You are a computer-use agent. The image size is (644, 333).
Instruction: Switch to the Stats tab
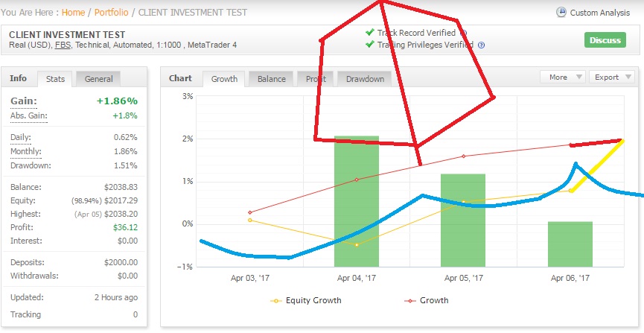55,79
